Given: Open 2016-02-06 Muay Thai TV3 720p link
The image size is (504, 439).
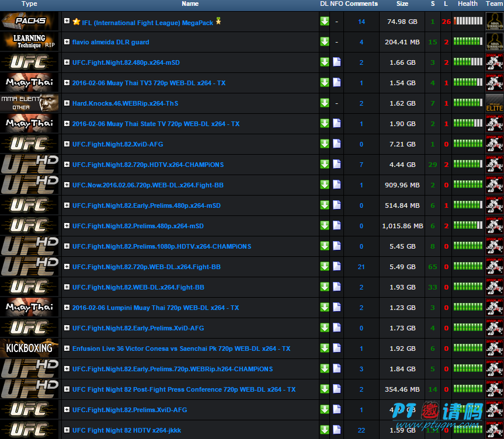Looking at the screenshot, I should pos(149,83).
